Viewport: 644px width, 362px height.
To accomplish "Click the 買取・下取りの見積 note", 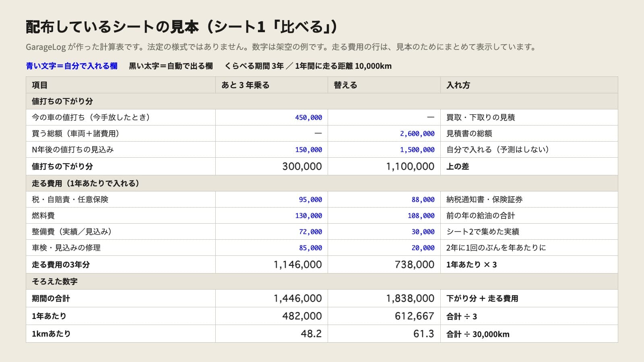I will click(x=481, y=117).
